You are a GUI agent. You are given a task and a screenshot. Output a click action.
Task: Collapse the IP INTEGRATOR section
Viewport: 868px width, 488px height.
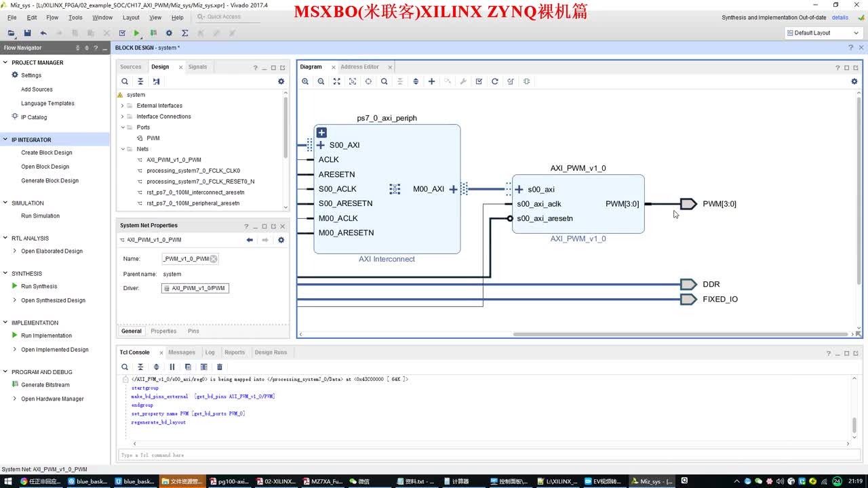[x=5, y=140]
